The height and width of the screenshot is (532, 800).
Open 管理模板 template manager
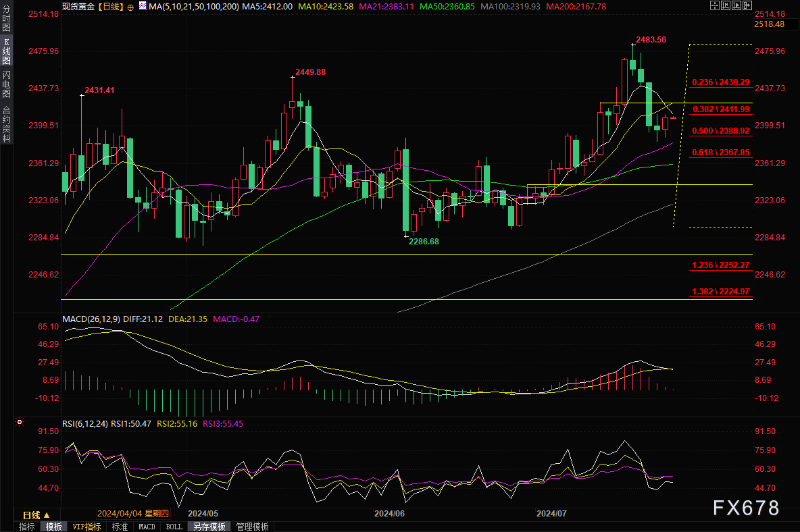(x=252, y=527)
